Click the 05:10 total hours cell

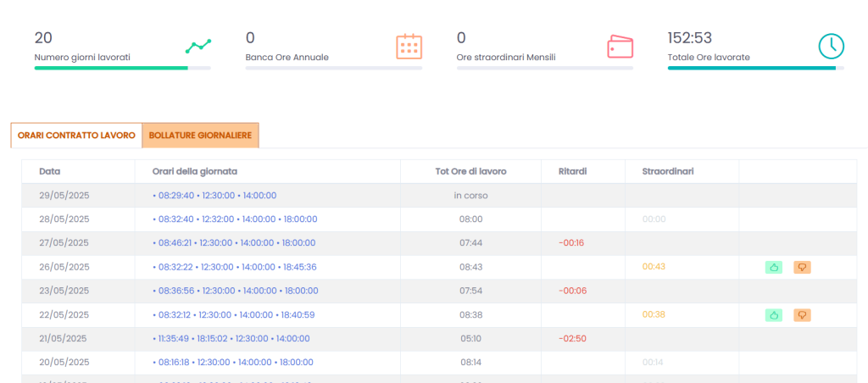[x=470, y=339]
